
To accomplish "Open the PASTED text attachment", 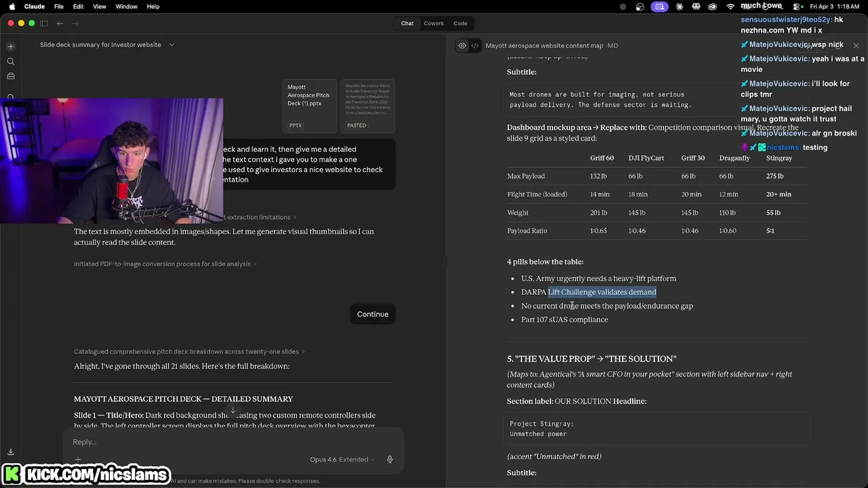I will tap(367, 106).
